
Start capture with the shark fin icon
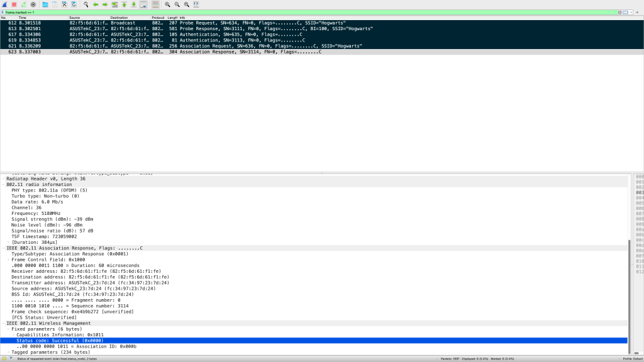(x=4, y=4)
